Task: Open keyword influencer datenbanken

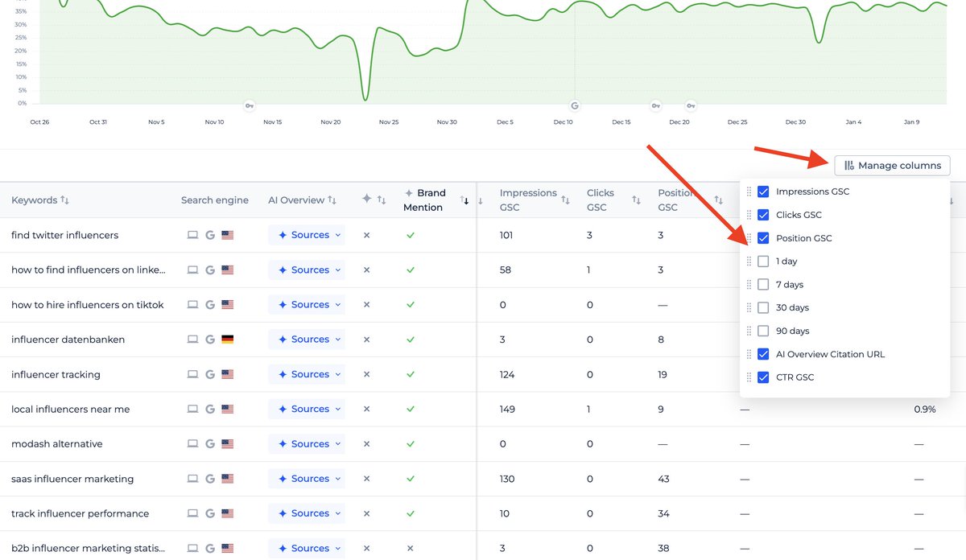Action: click(68, 340)
